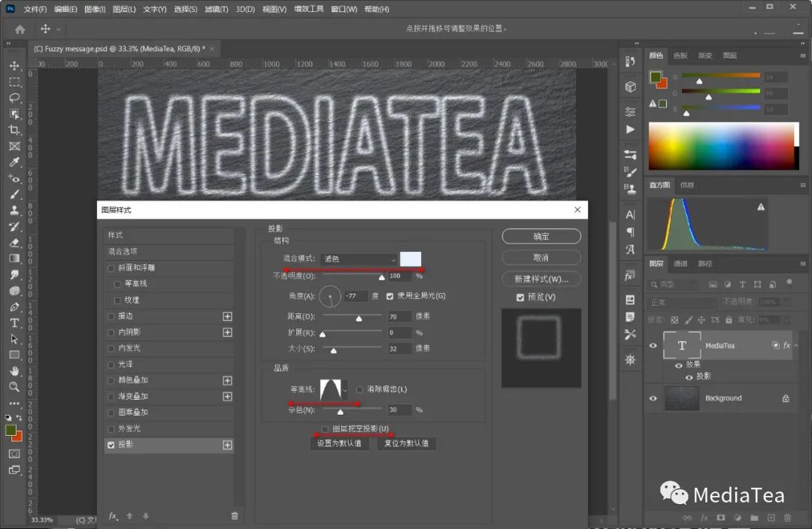Viewport: 812px width, 529px height.
Task: Select the Path Selection tool
Action: point(14,339)
